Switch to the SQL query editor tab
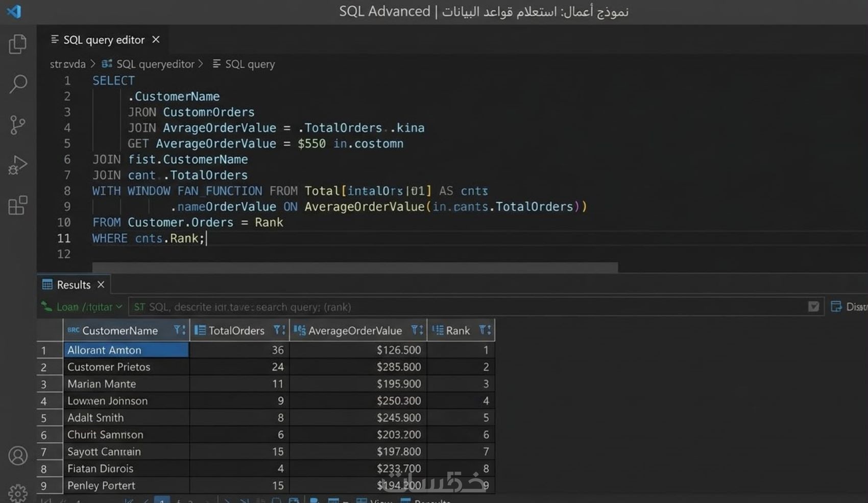Screen dimensions: 868x503 (104, 39)
